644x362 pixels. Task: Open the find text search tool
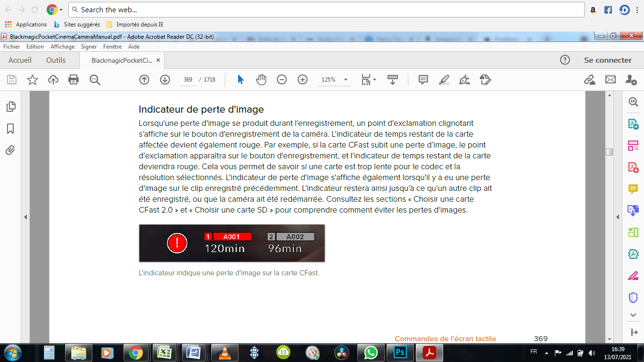pyautogui.click(x=95, y=80)
